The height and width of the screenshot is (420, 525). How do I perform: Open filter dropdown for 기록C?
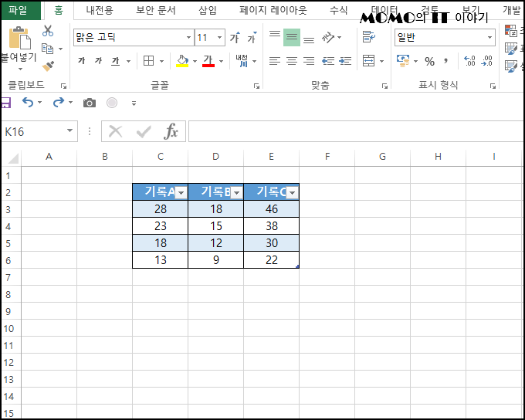(293, 193)
